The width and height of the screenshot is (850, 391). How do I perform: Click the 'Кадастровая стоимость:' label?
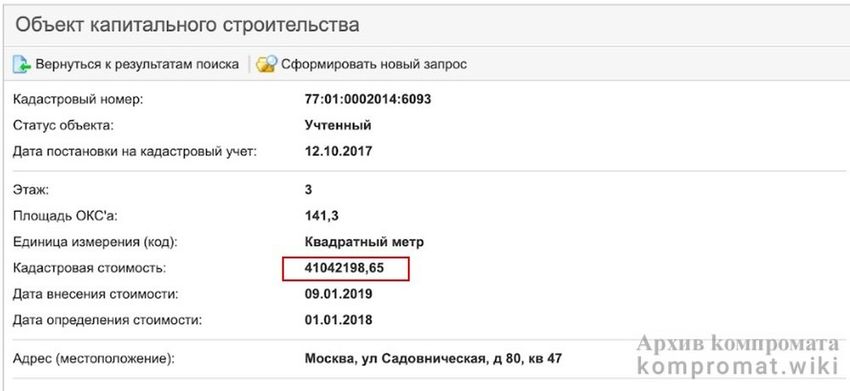89,268
